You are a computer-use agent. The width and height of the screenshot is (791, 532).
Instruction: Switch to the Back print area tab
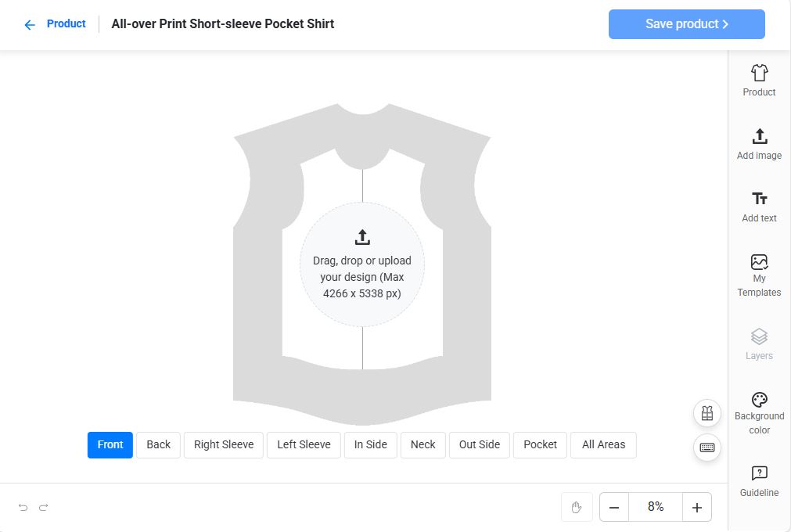point(158,444)
